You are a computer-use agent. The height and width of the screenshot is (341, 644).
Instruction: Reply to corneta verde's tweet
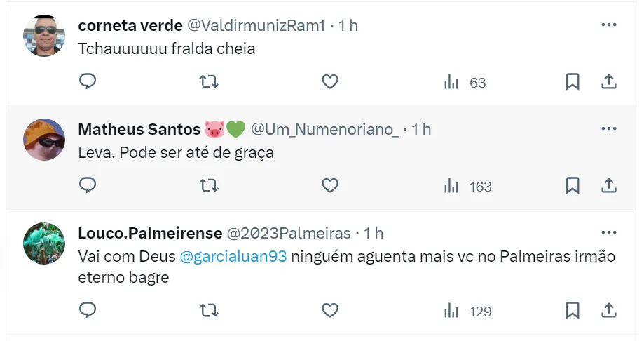(88, 82)
